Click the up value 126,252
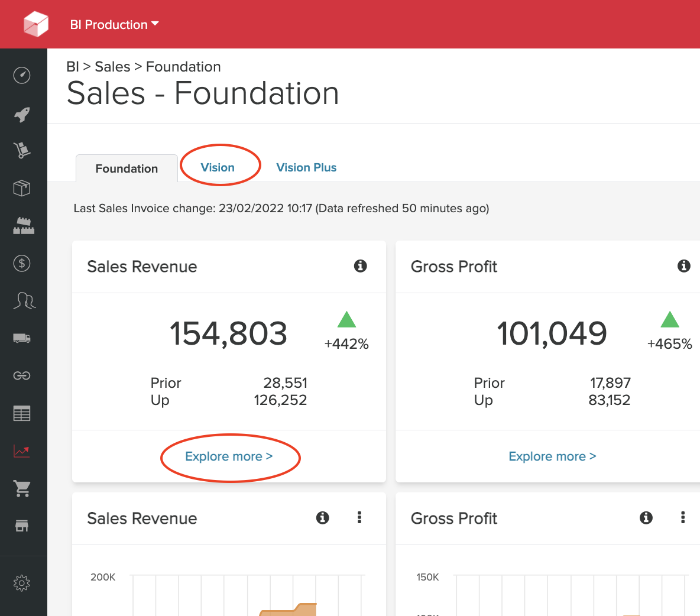The image size is (700, 616). pos(280,400)
